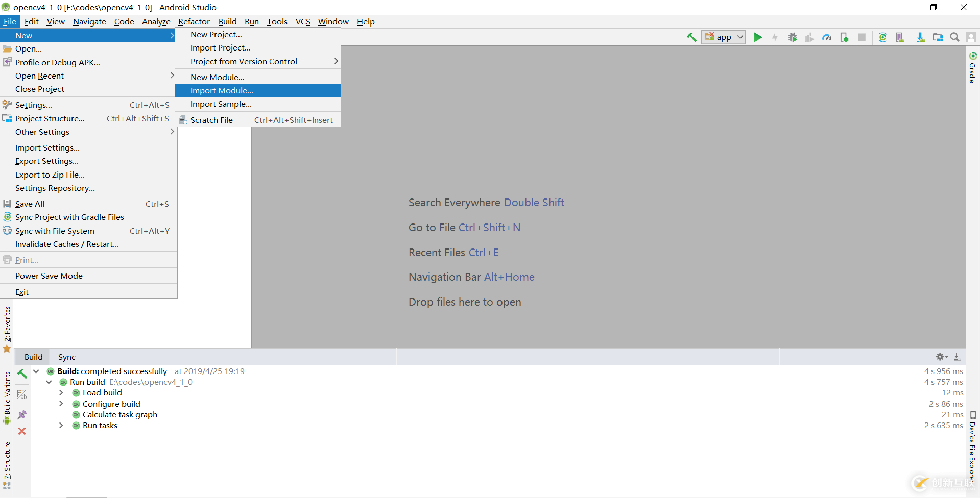Image resolution: width=980 pixels, height=498 pixels.
Task: Click Sync Project with Gradle Files toolbar icon
Action: coord(882,37)
